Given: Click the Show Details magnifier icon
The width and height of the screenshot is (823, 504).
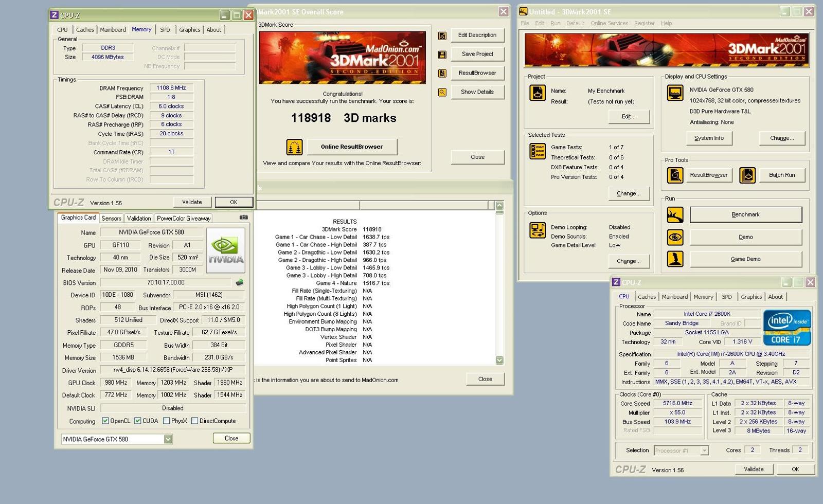Looking at the screenshot, I should pyautogui.click(x=442, y=93).
